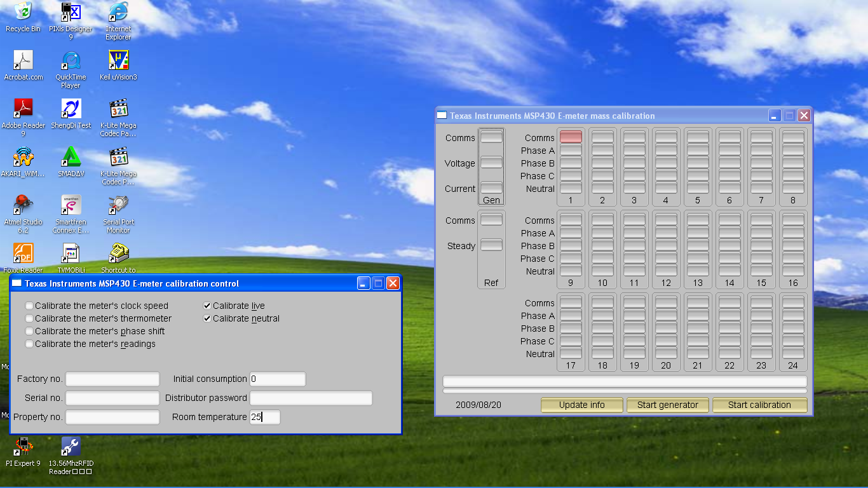Select the Atmel Studio 6.2 desktop icon
868x488 pixels.
[24, 214]
